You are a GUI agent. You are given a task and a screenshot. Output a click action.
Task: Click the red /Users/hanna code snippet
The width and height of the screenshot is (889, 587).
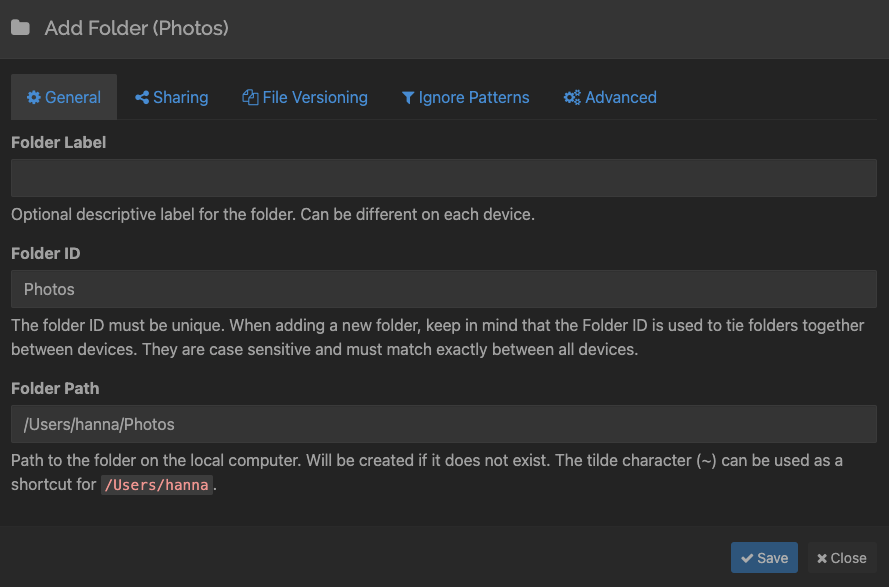click(x=157, y=485)
